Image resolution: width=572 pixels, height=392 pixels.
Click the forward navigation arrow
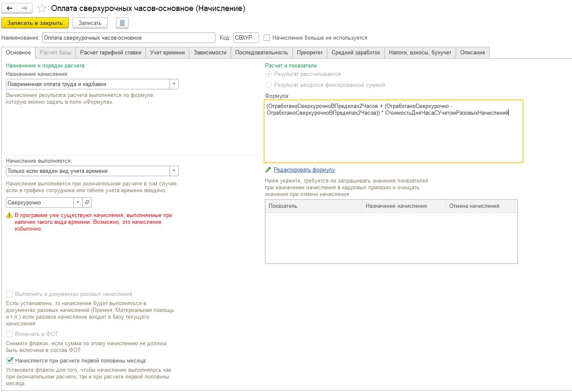(x=24, y=8)
